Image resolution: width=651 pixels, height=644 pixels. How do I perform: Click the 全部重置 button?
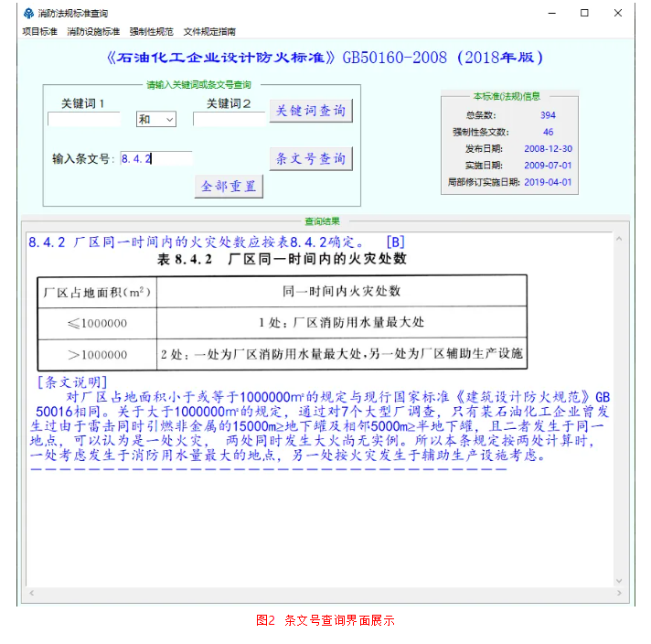229,186
